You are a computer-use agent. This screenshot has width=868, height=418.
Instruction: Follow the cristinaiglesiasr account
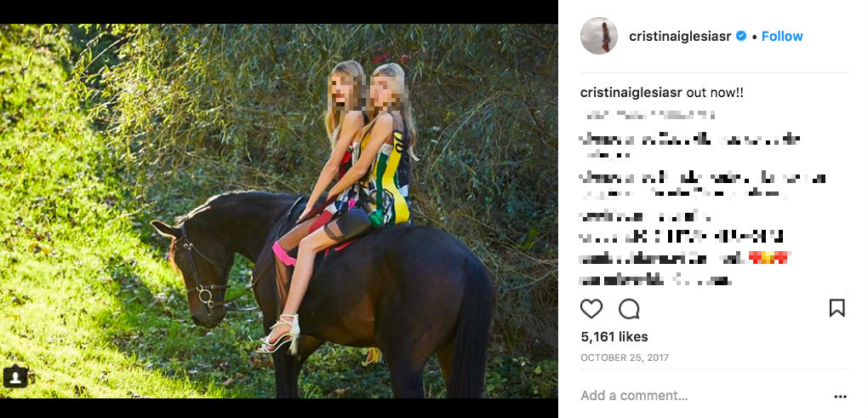pyautogui.click(x=782, y=36)
